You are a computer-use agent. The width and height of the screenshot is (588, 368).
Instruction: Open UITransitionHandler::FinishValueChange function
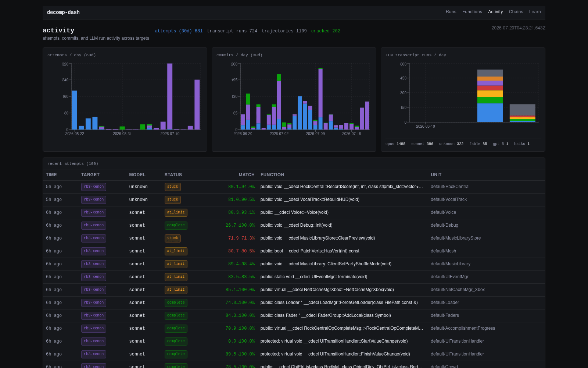(335, 354)
